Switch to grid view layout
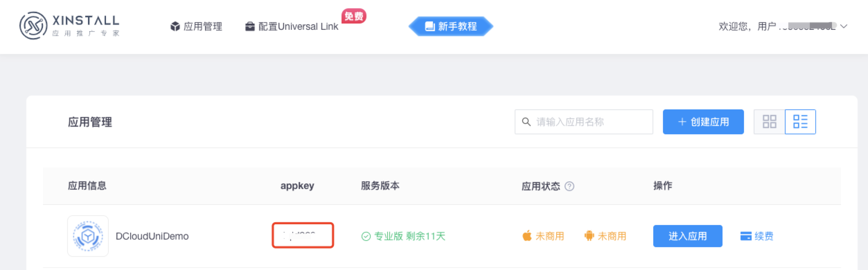Image resolution: width=868 pixels, height=270 pixels. 769,122
